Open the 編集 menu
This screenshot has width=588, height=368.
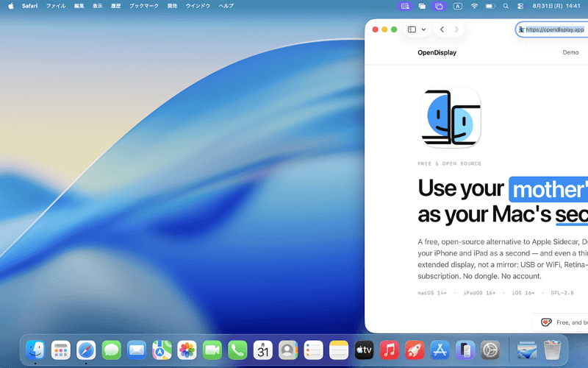tap(79, 6)
